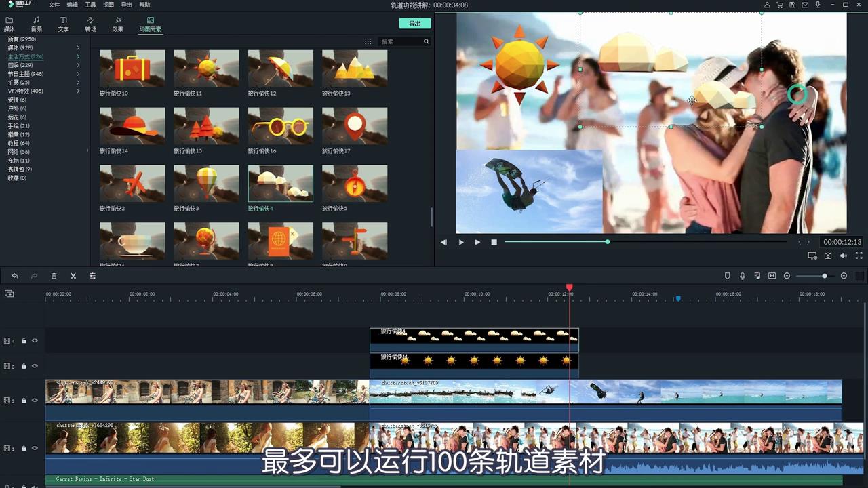868x488 pixels.
Task: Expand the 四季 (229) category arrow
Action: [x=78, y=65]
